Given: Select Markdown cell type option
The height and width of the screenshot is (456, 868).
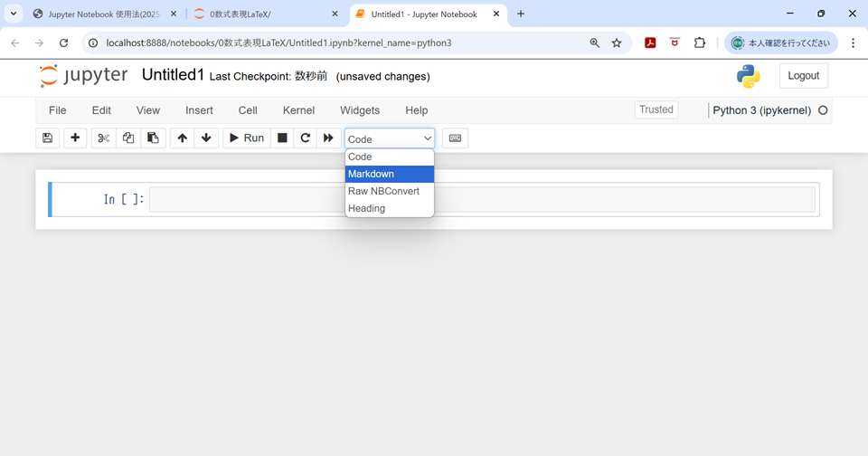Looking at the screenshot, I should click(390, 174).
